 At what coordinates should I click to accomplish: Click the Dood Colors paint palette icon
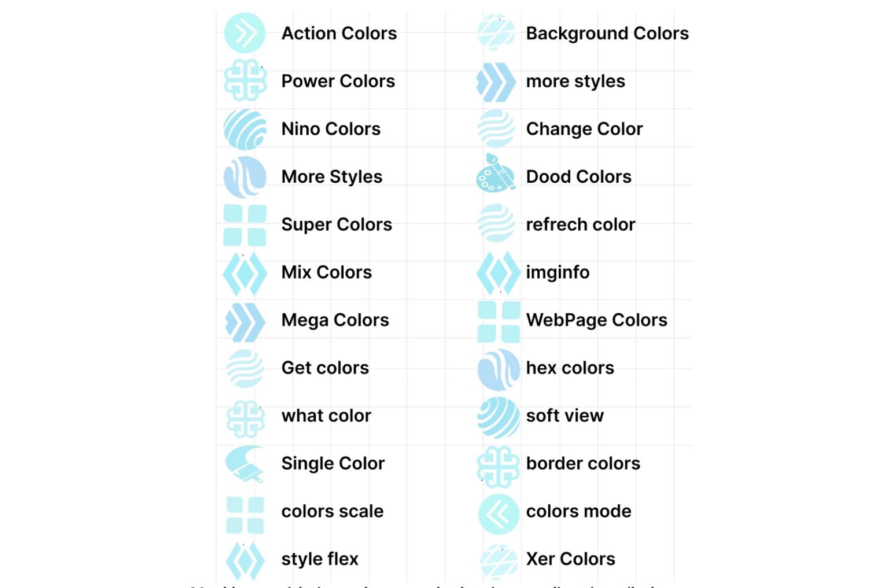(496, 175)
